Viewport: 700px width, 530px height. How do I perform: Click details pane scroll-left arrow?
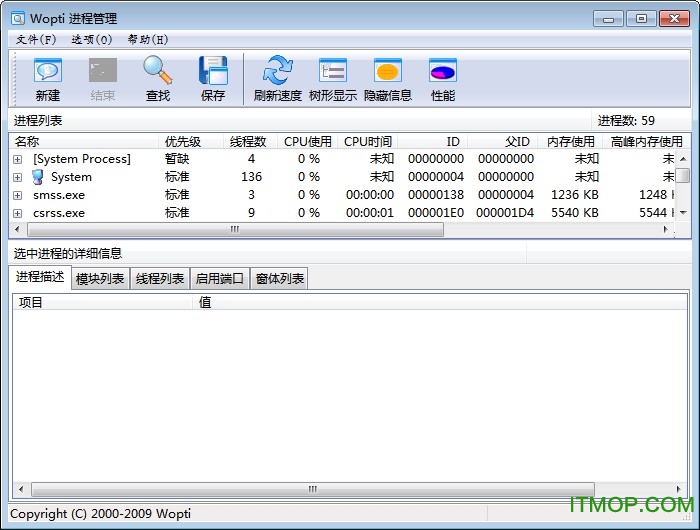[21, 489]
